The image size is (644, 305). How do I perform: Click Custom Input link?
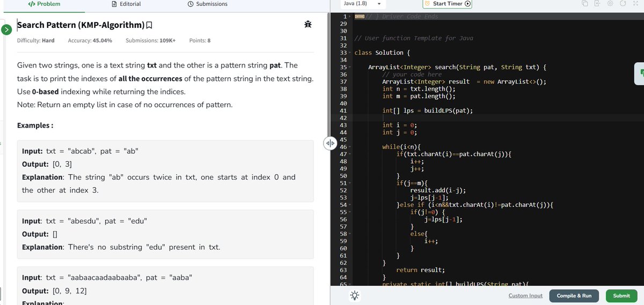coord(525,296)
